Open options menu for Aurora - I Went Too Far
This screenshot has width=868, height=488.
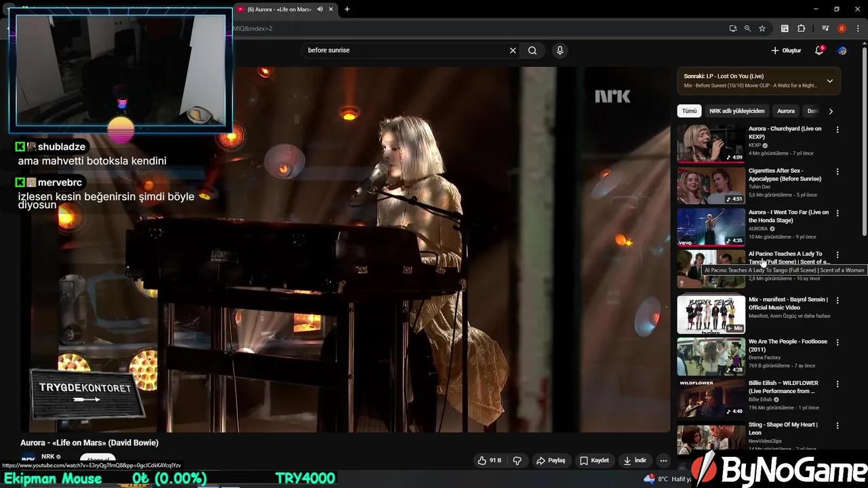pos(837,213)
